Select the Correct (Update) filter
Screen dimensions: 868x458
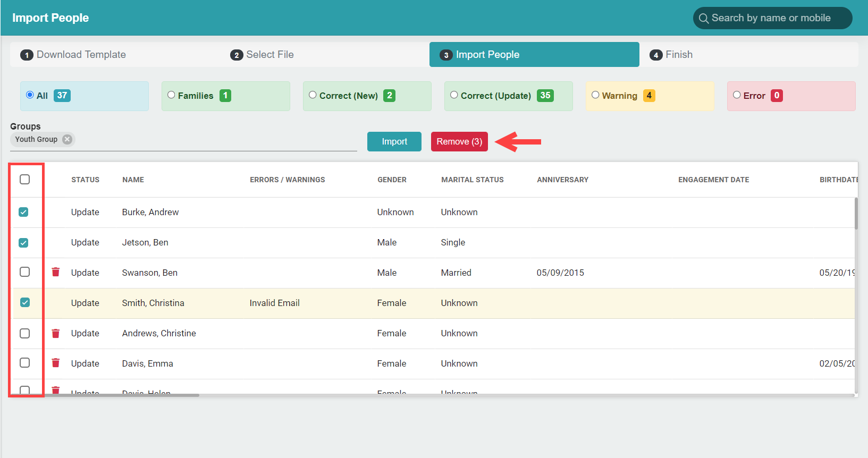click(454, 95)
